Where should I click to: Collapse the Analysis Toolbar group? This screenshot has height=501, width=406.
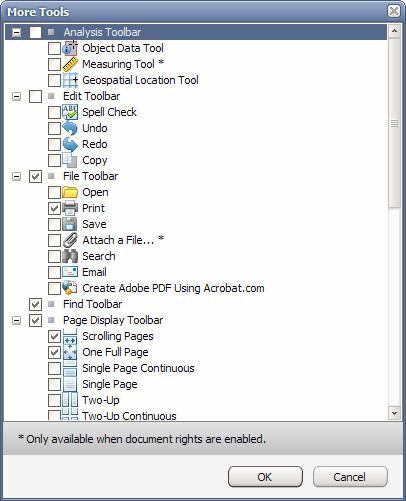16,32
